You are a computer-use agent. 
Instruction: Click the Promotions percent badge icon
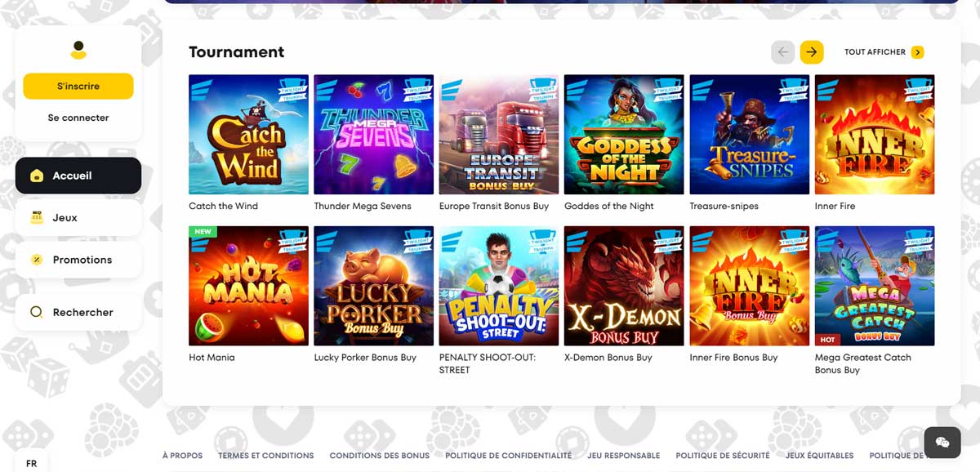tap(36, 260)
